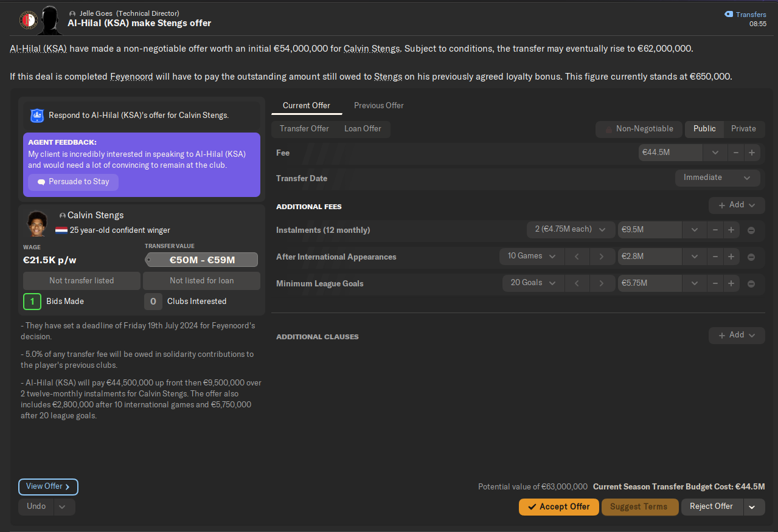The height and width of the screenshot is (532, 778).
Task: Set offer visibility to Public
Action: pos(704,129)
